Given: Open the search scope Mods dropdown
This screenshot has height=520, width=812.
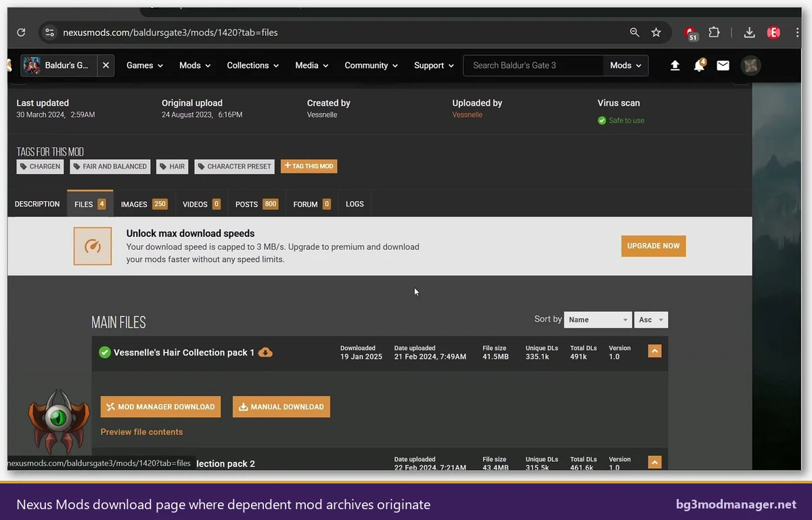Looking at the screenshot, I should (x=626, y=66).
